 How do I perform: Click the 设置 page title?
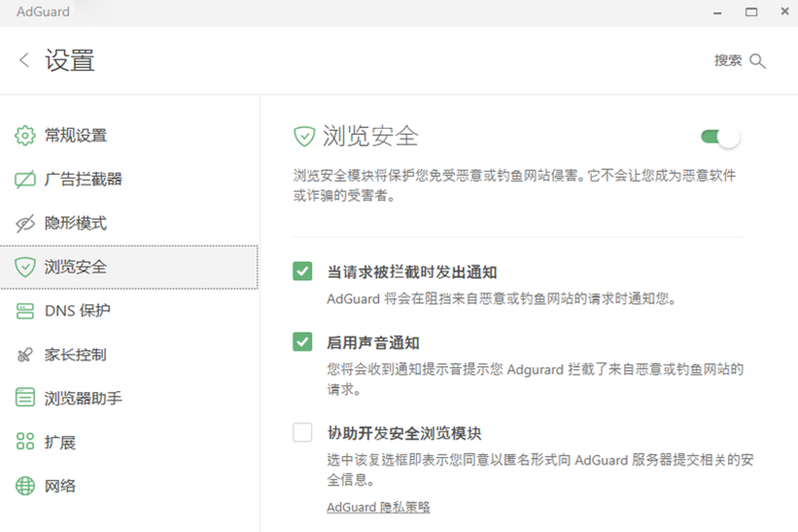(x=70, y=61)
